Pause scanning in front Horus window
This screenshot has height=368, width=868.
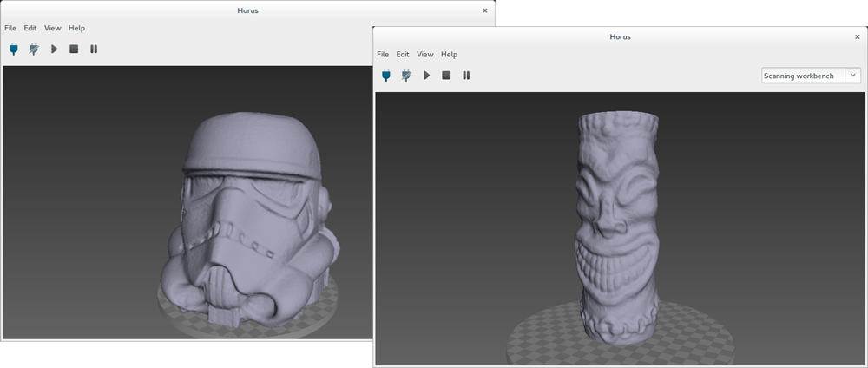coord(466,76)
